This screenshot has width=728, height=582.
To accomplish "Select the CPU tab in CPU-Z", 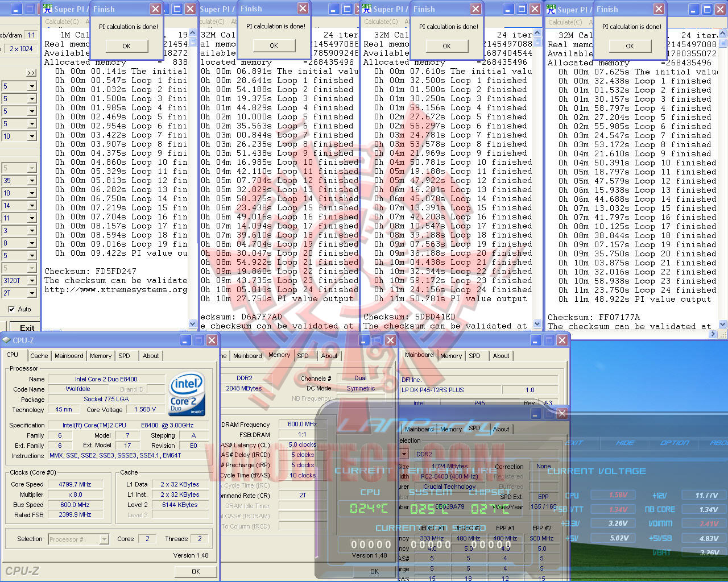I will tap(13, 355).
